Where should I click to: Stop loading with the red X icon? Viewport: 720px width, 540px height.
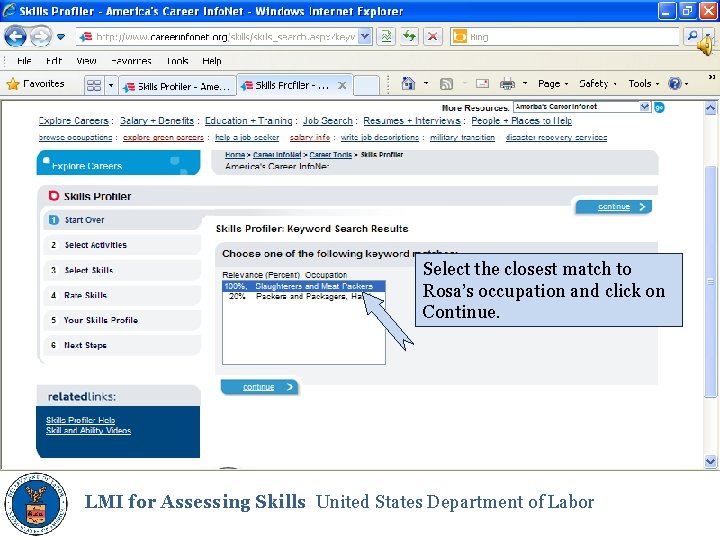[433, 36]
